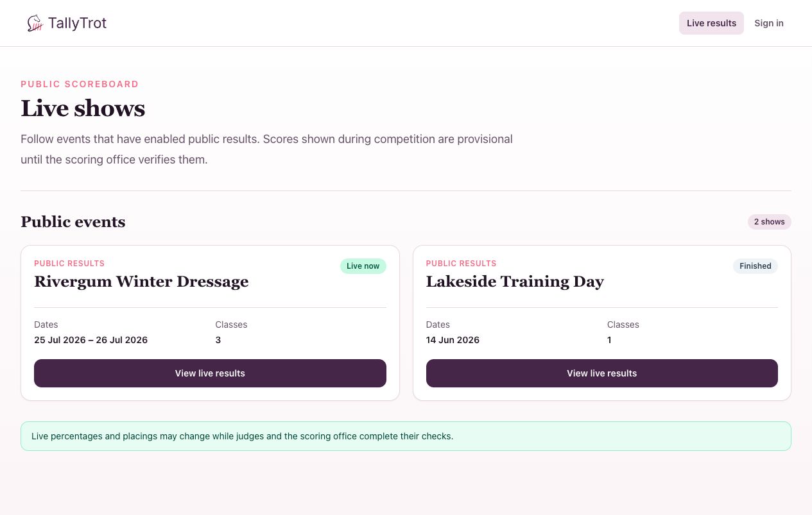Open the Live results nav tab
The width and height of the screenshot is (812, 515).
tap(711, 23)
